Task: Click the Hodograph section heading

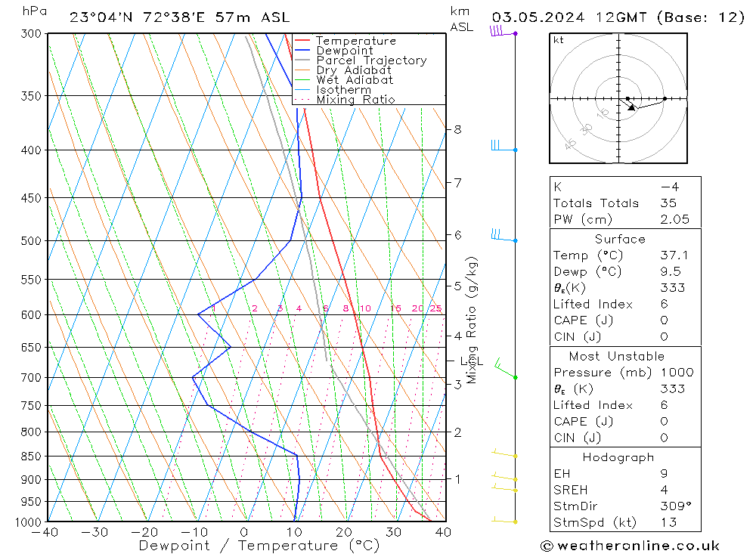Action: [x=618, y=457]
